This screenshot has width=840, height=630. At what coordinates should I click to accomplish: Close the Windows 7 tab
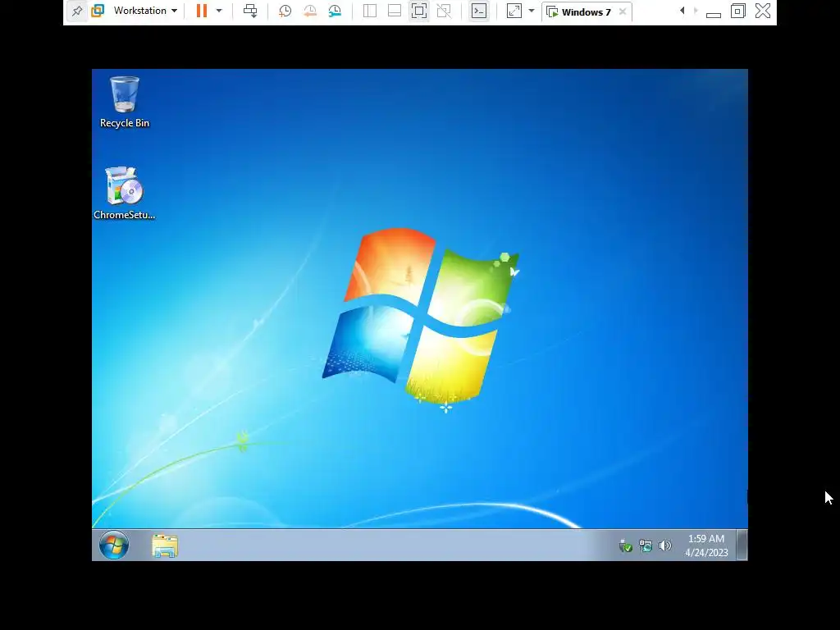623,11
